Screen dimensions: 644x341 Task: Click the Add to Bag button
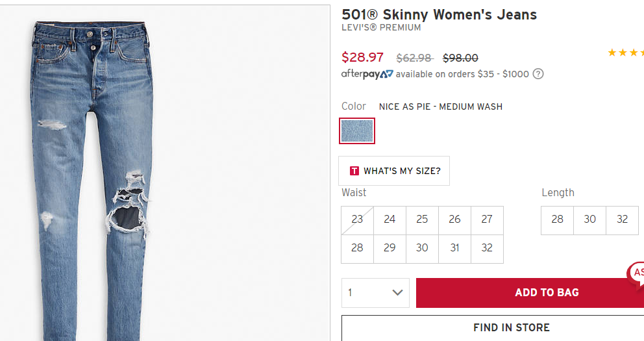click(530, 293)
